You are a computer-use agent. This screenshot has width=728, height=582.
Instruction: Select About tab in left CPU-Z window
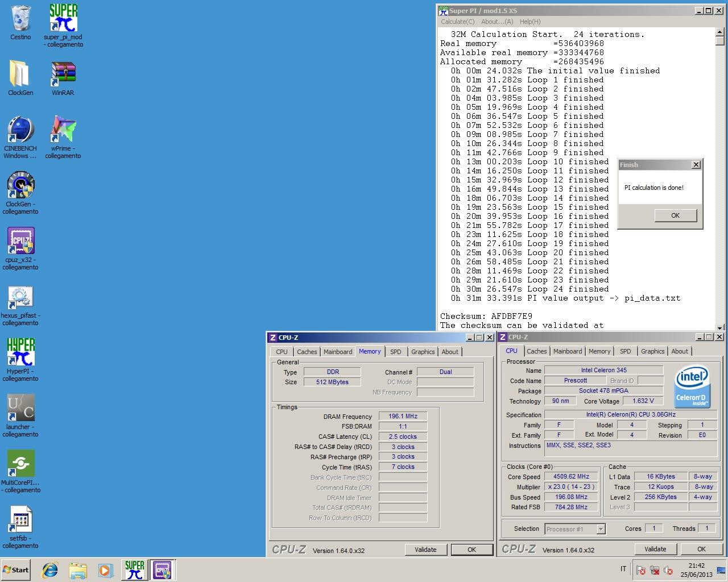click(450, 352)
